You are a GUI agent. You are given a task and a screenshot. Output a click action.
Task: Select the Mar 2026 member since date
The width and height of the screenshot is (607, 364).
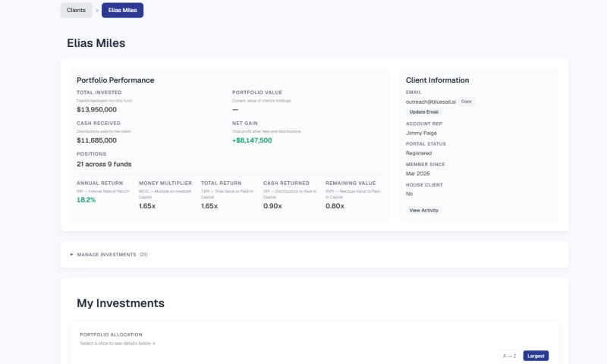coord(418,174)
